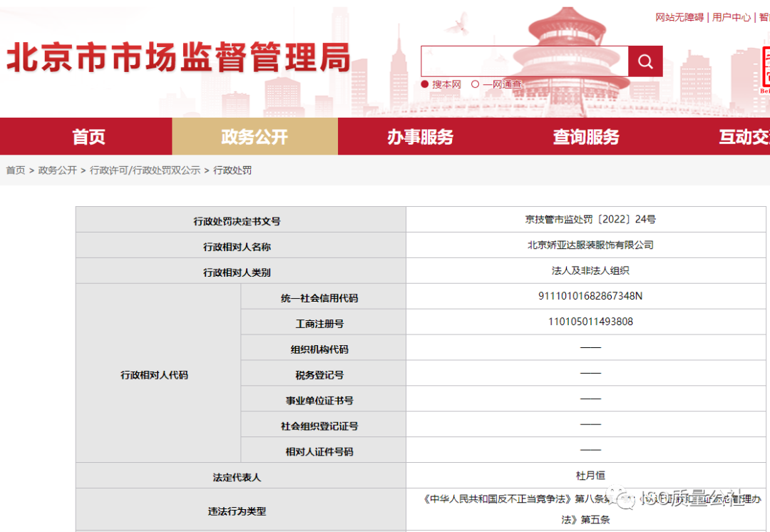Image resolution: width=770 pixels, height=532 pixels.
Task: Open the 办事服务 navigation tab
Action: 421,136
